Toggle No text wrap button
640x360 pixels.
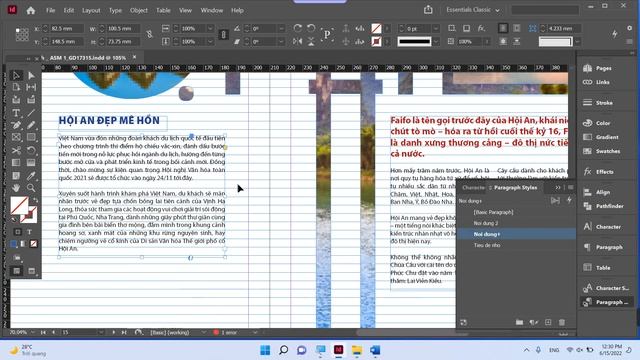click(x=503, y=28)
